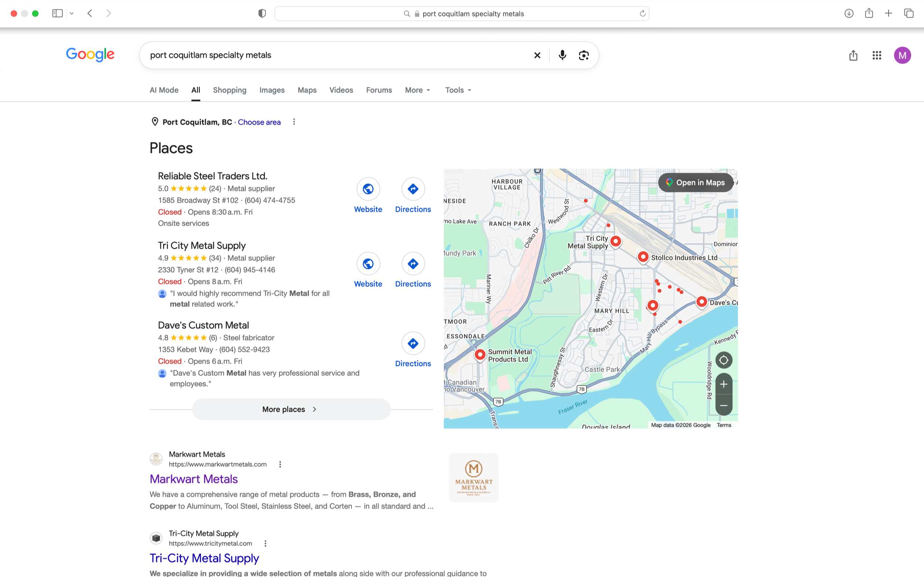Click the tricitymetal.com URL
The height and width of the screenshot is (577, 924).
(x=210, y=543)
